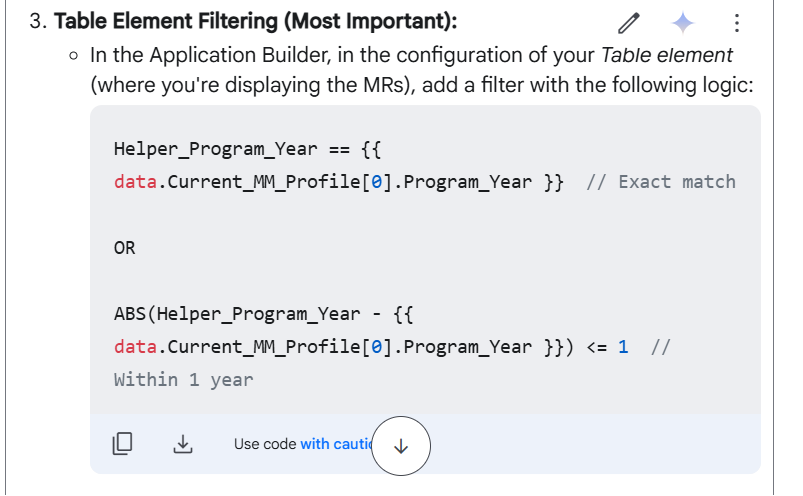Click the blue number 1 after "<="
The width and height of the screenshot is (803, 496).
tap(623, 347)
